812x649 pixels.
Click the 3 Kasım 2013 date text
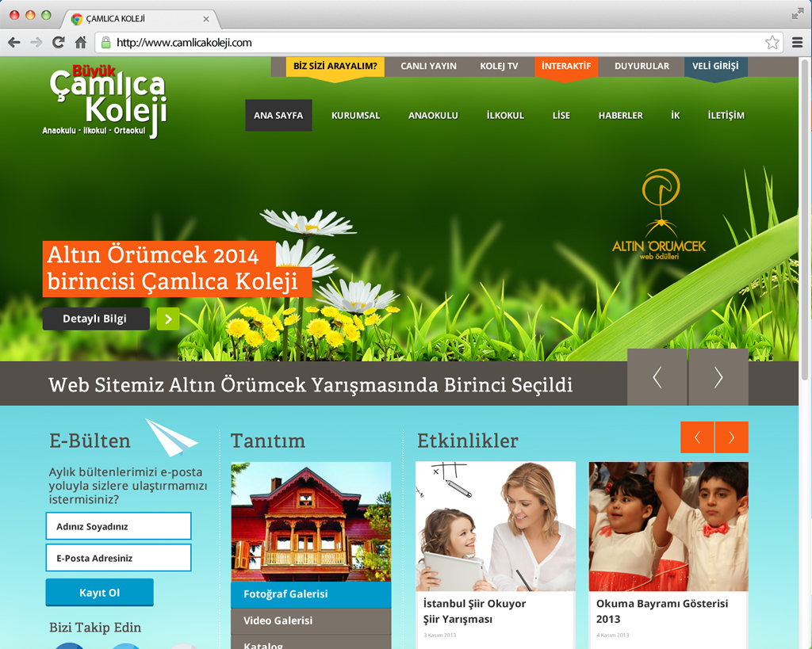click(x=439, y=635)
